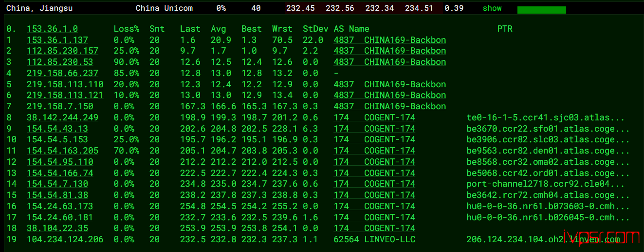Click the "PTR" column header
The width and height of the screenshot is (644, 252).
[505, 29]
